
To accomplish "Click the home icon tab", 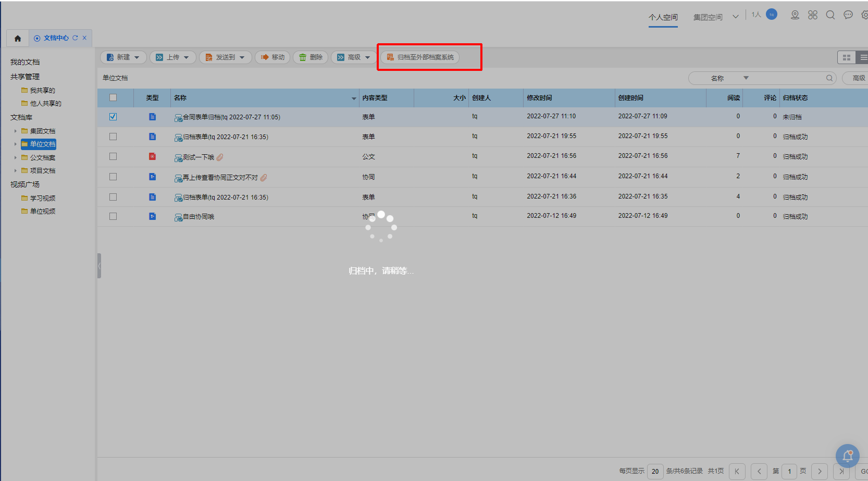I will (18, 38).
